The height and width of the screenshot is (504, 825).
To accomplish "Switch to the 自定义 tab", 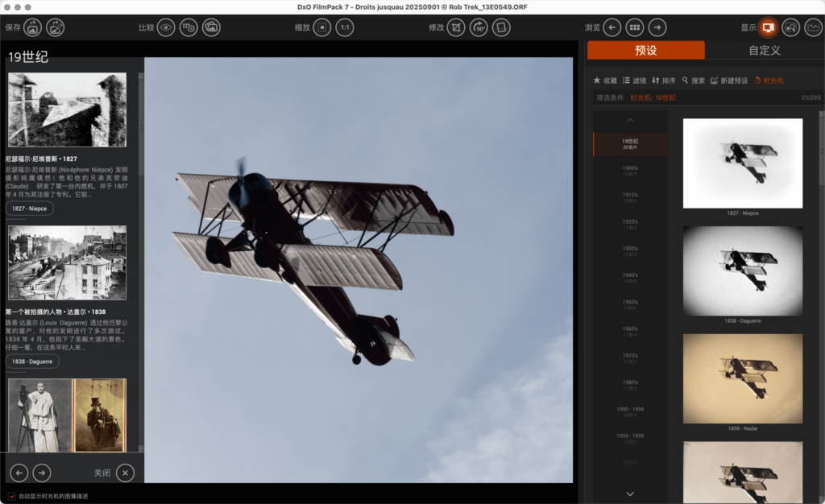I will (x=765, y=51).
